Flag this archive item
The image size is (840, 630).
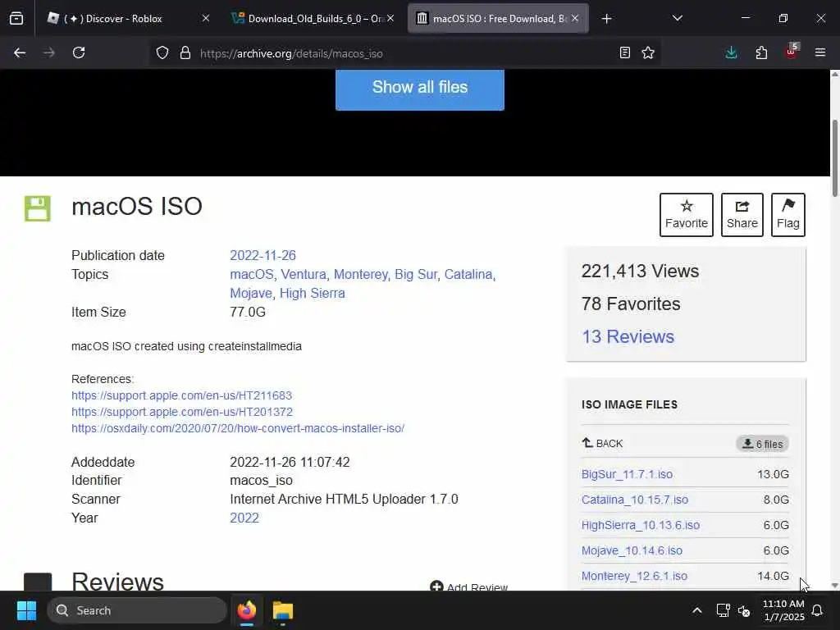pos(788,214)
